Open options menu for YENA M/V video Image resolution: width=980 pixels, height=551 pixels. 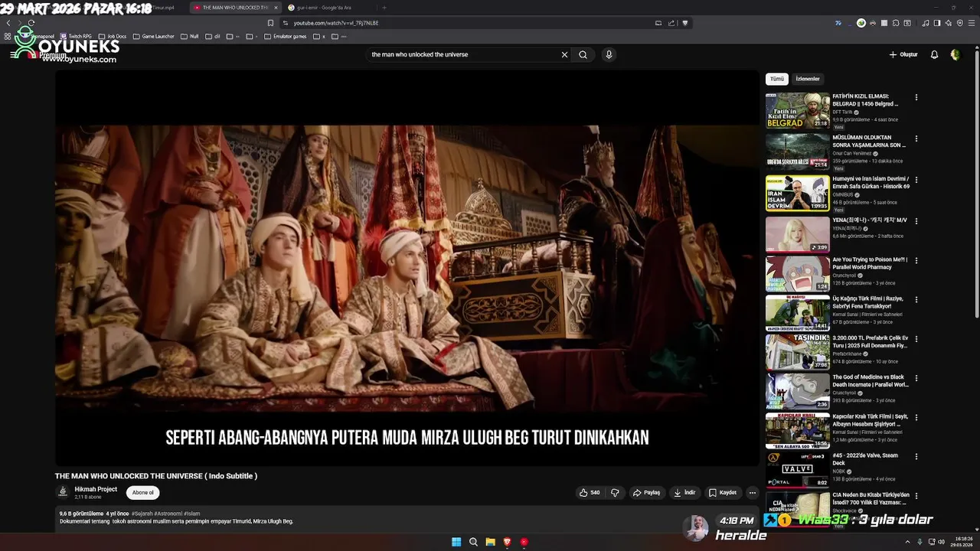pyautogui.click(x=916, y=221)
